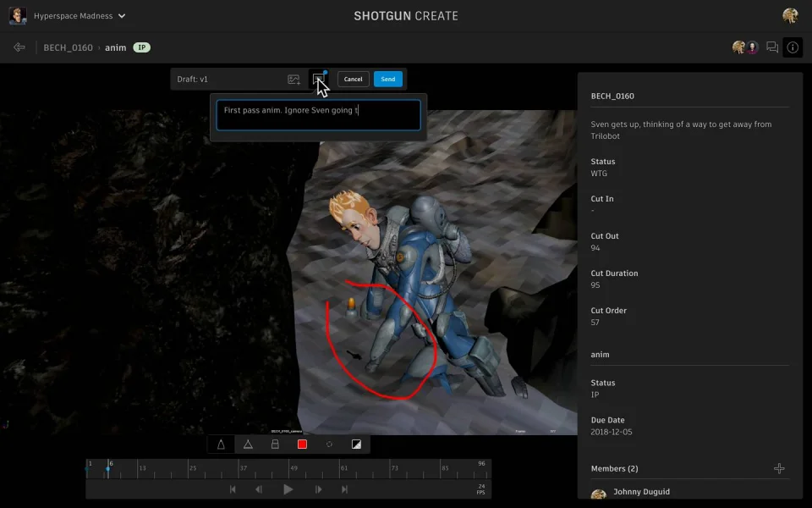
Task: Click the back arrow icon
Action: click(x=19, y=47)
